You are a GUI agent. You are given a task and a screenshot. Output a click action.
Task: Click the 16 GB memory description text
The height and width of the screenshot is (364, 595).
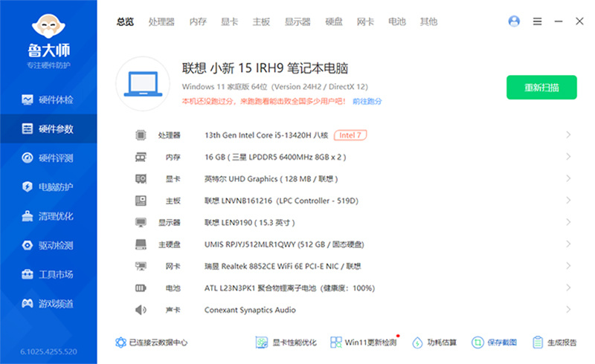275,157
